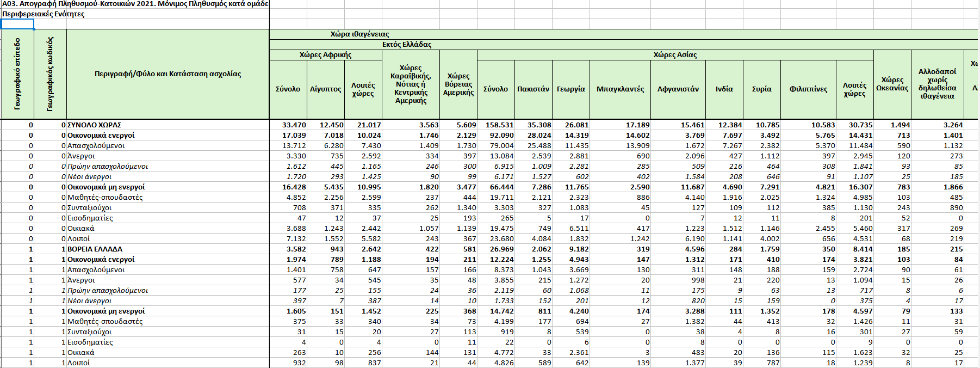This screenshot has height=368, width=980.
Task: Click value 14.742 in the Asia Σύνολο column
Action: pos(502,311)
